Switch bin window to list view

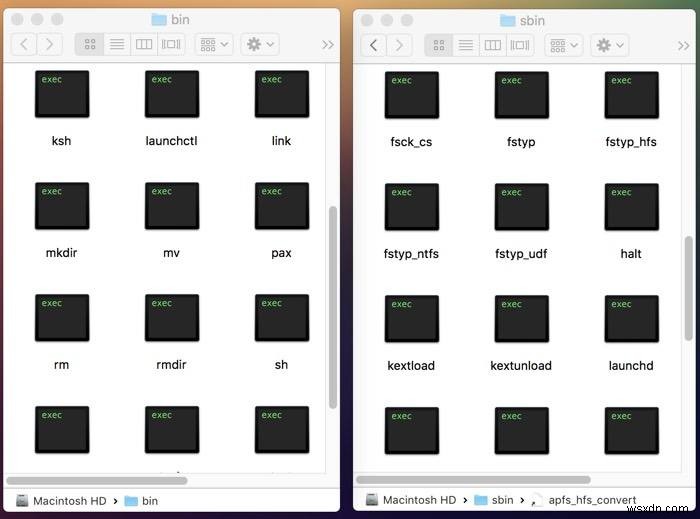pos(117,44)
